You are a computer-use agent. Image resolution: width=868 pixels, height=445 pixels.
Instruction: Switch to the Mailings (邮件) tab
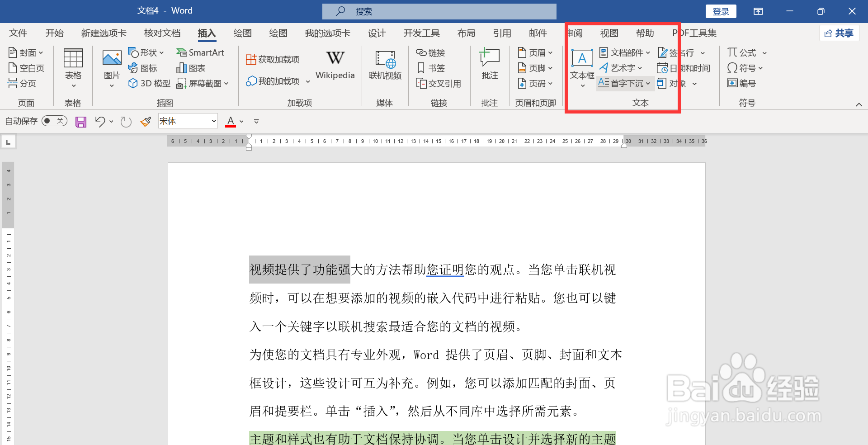538,33
